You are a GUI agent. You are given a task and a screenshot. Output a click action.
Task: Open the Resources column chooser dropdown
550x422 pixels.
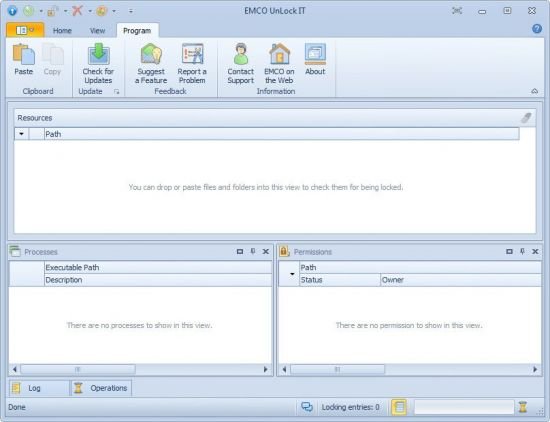[21, 134]
